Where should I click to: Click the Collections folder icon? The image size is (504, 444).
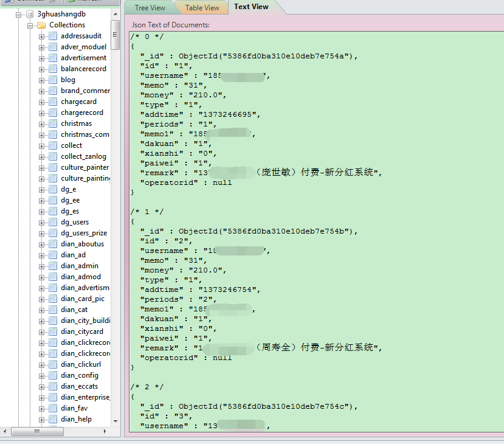(x=41, y=25)
